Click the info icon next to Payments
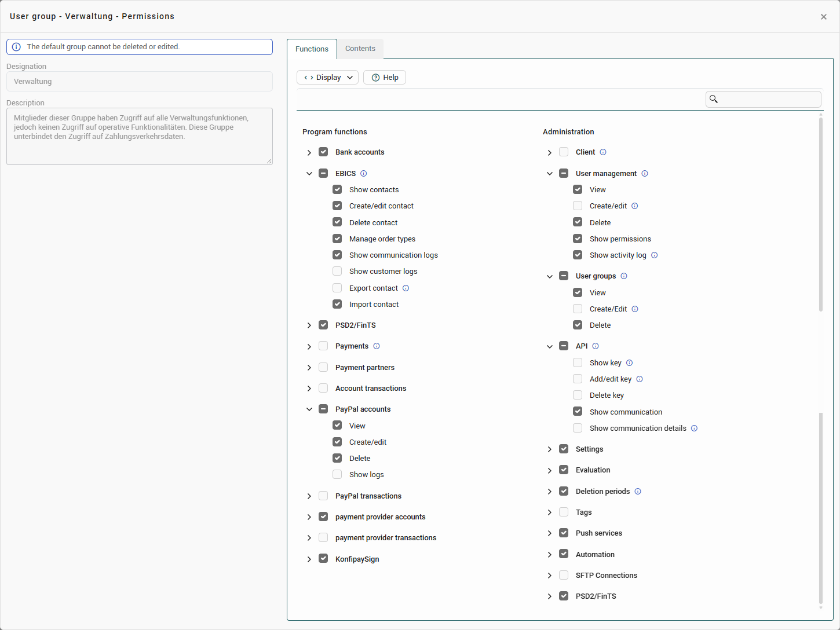Image resolution: width=840 pixels, height=630 pixels. pyautogui.click(x=377, y=346)
